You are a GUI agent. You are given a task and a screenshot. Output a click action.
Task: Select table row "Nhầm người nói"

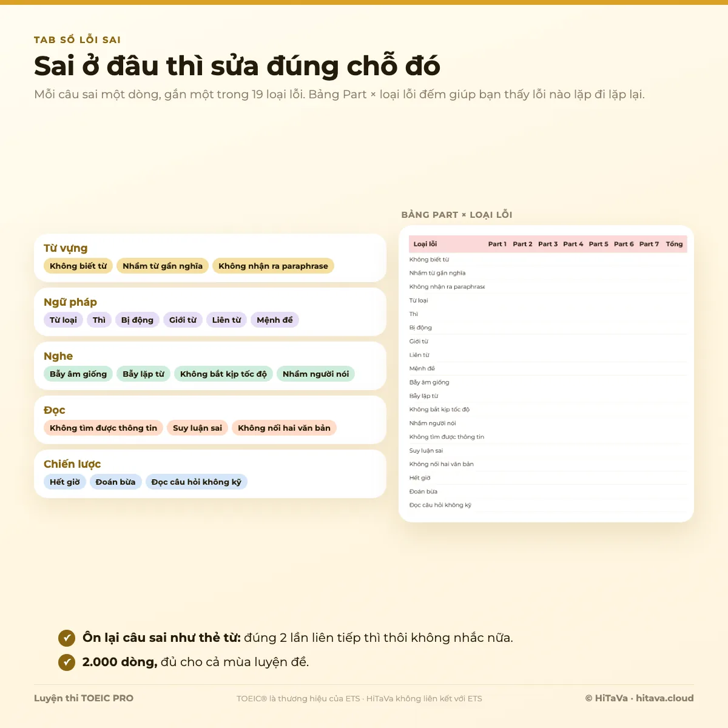point(548,423)
